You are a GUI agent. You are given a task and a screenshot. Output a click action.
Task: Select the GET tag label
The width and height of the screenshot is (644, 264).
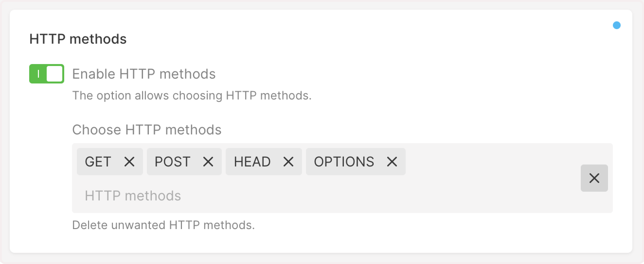pos(98,162)
